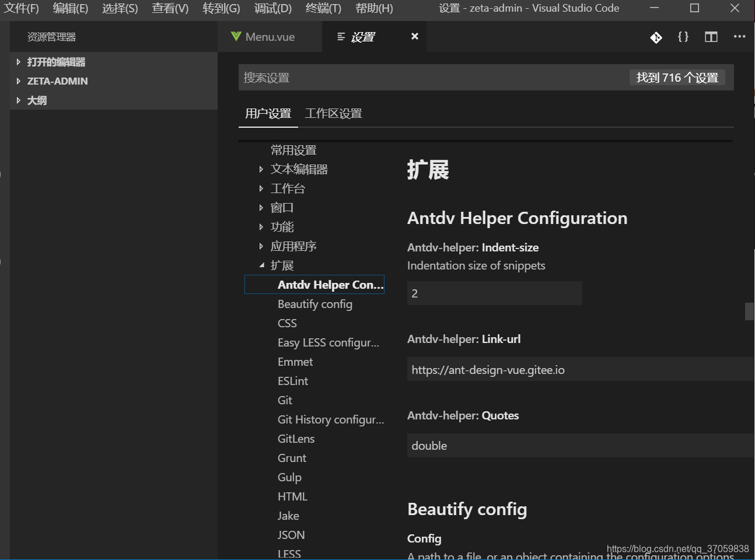
Task: Open the Git changes icon in editor toolbar
Action: 656,37
